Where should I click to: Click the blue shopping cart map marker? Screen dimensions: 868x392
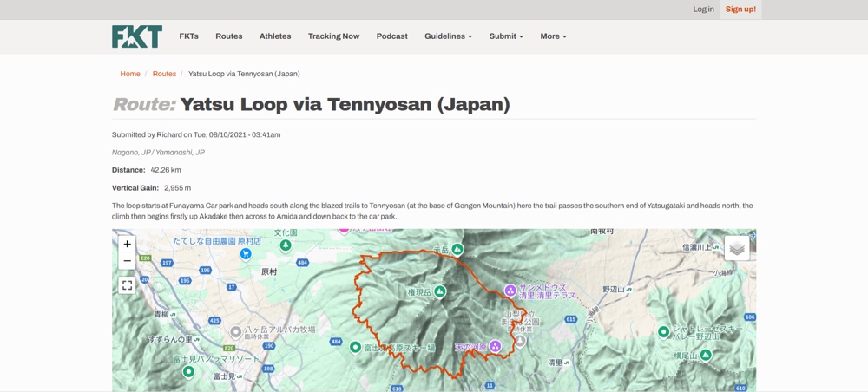click(246, 254)
